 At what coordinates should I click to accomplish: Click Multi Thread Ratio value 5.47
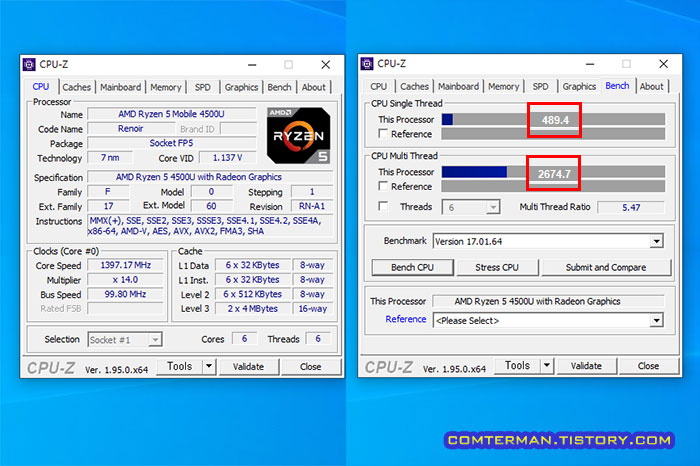tap(631, 207)
